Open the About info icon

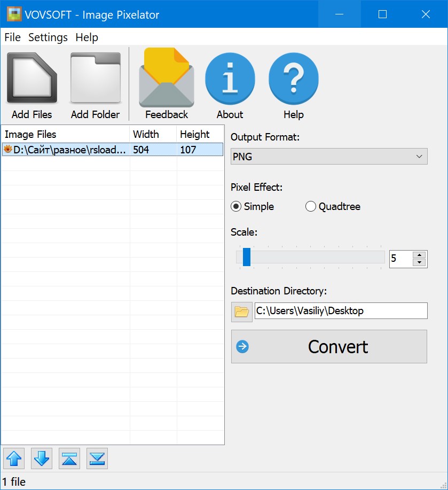pyautogui.click(x=230, y=79)
